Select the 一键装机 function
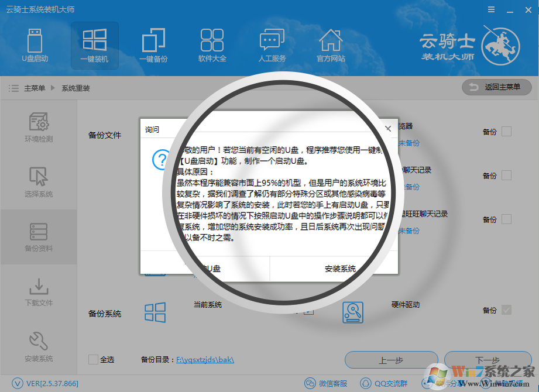 tap(94, 46)
